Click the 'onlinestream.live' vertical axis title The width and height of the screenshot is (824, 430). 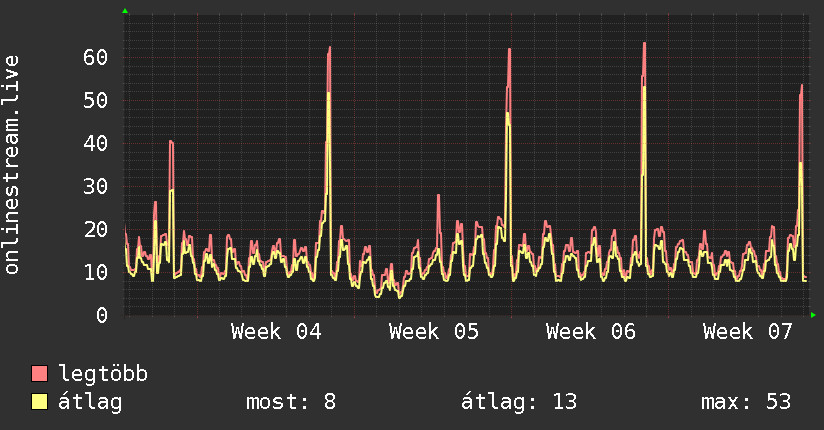[11, 165]
